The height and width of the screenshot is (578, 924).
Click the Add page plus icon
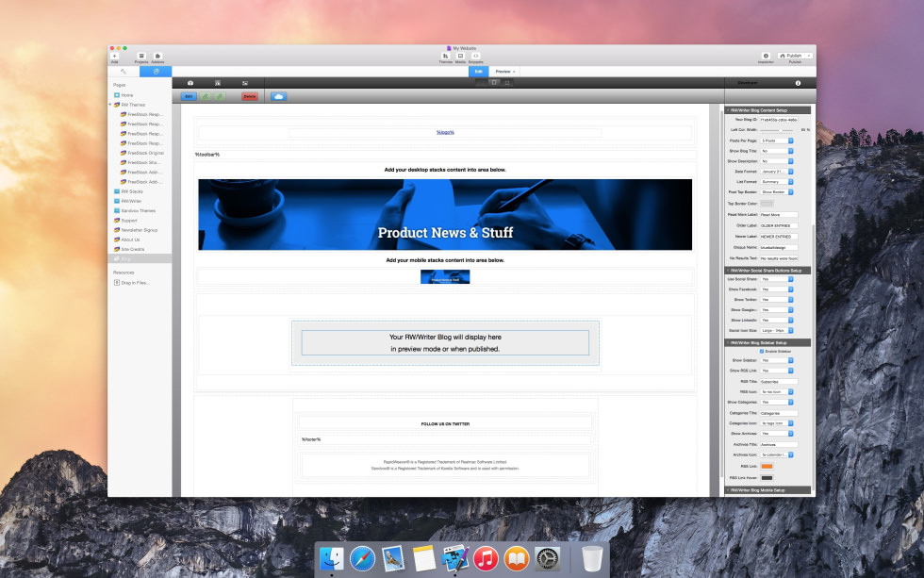(114, 56)
